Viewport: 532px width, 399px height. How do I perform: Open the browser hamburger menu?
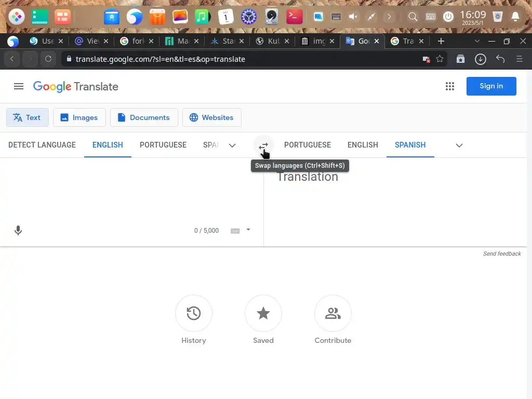coord(520,59)
